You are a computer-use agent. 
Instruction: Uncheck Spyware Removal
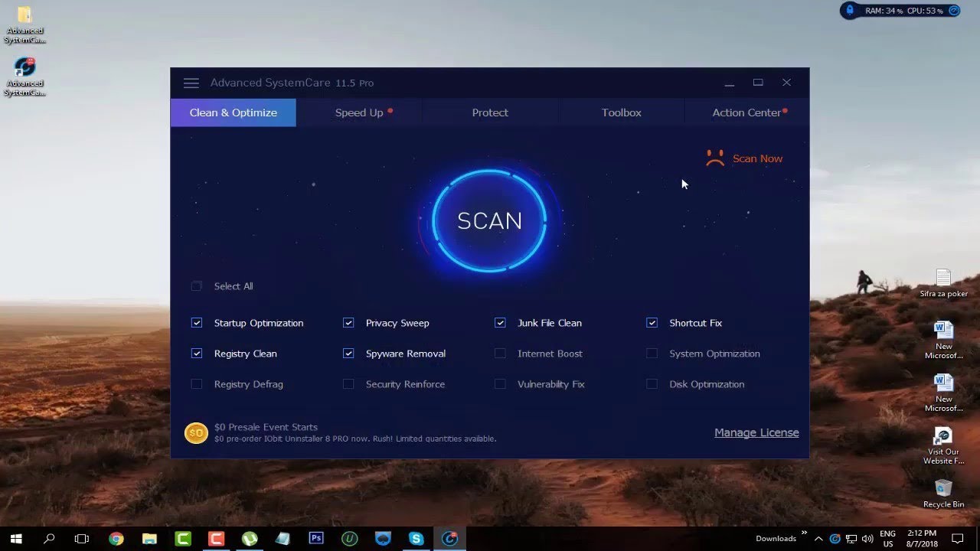click(x=348, y=354)
